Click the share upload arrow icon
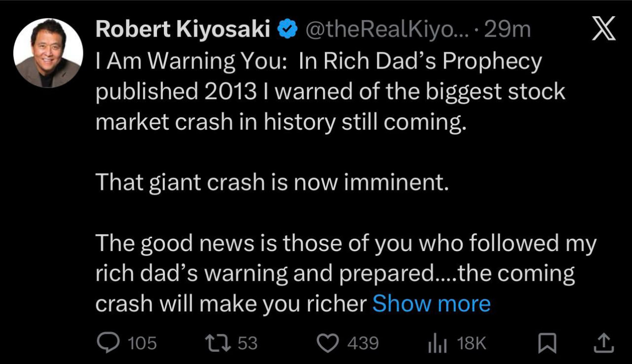This screenshot has width=632, height=364. 602,343
